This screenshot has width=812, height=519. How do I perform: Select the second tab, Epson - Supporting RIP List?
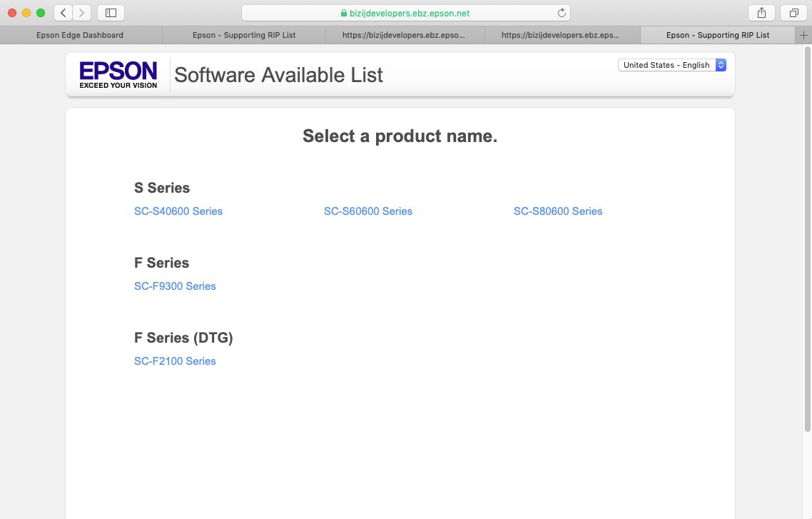tap(244, 35)
